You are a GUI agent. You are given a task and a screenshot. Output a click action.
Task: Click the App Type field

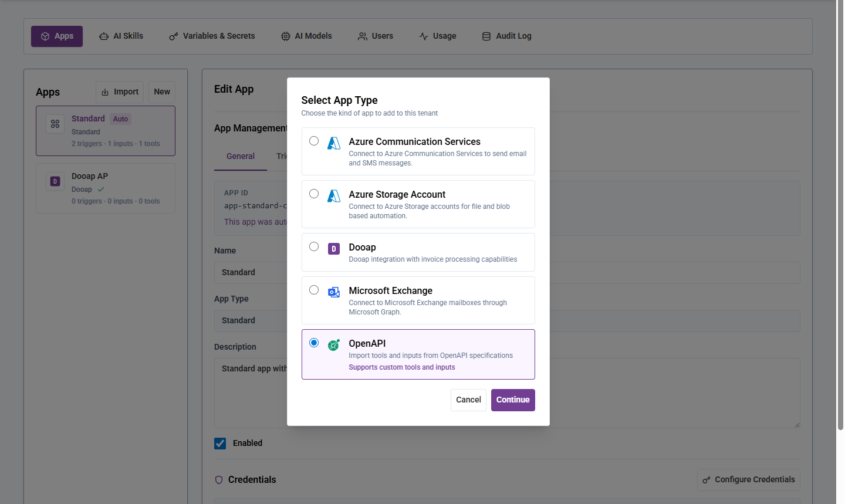[x=507, y=321]
